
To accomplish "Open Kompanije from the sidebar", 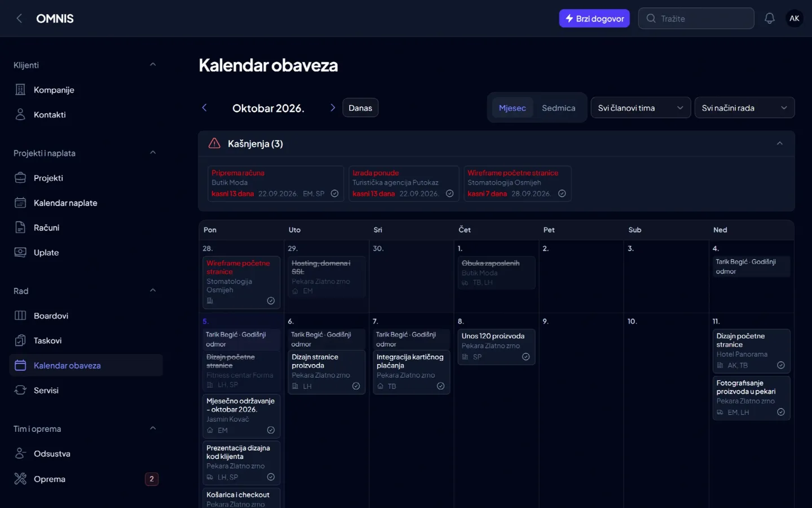I will pyautogui.click(x=86, y=90).
